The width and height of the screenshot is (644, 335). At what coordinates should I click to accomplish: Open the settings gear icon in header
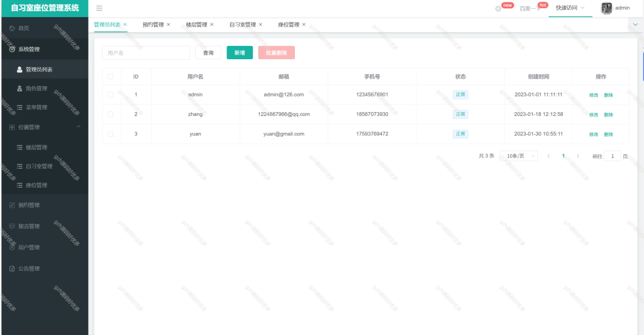[x=498, y=9]
